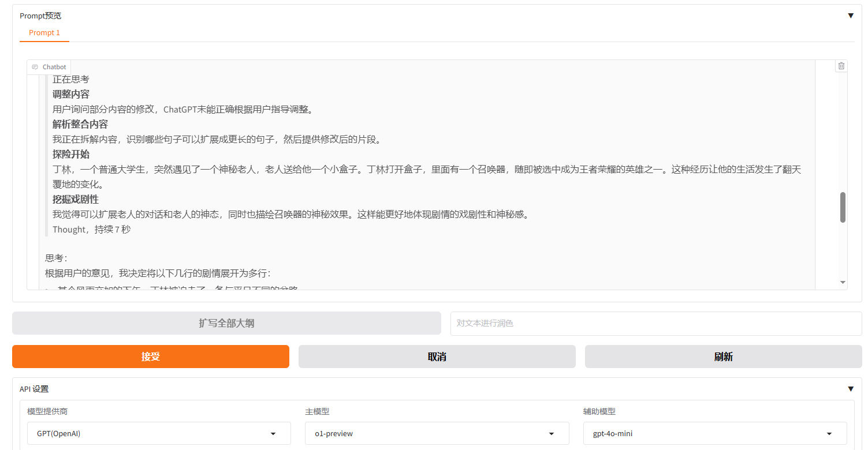This screenshot has width=868, height=450.
Task: Click the 刷新 button
Action: coord(724,357)
